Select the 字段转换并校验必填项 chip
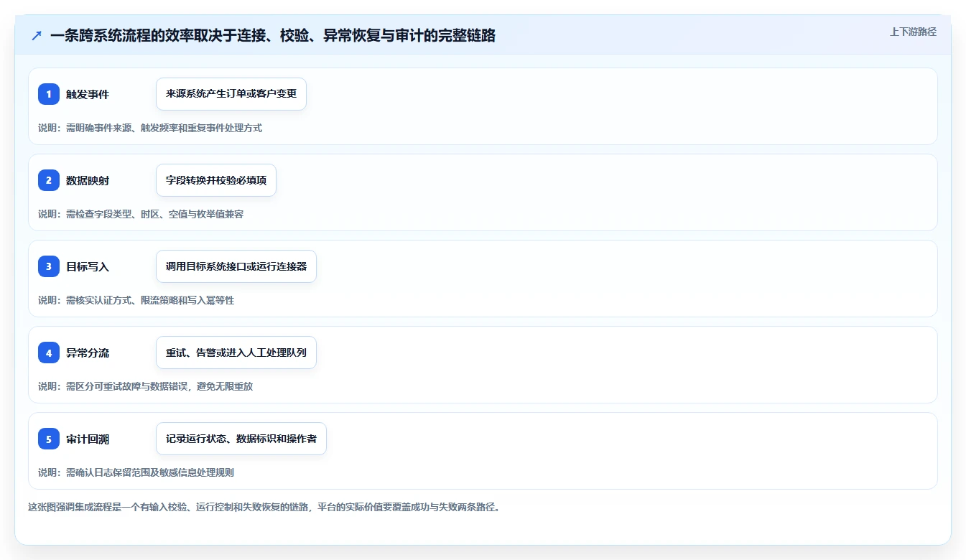The image size is (966, 560). pyautogui.click(x=216, y=180)
